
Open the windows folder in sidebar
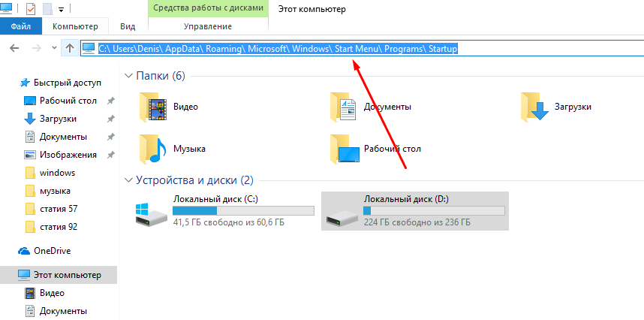57,173
